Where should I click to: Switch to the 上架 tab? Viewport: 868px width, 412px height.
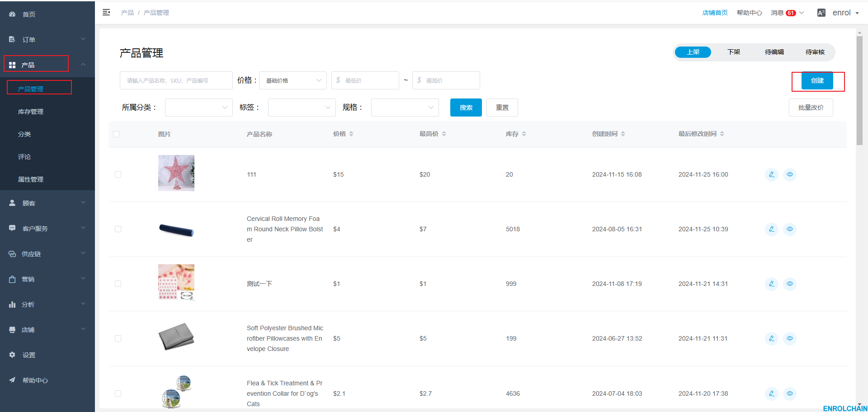coord(693,52)
